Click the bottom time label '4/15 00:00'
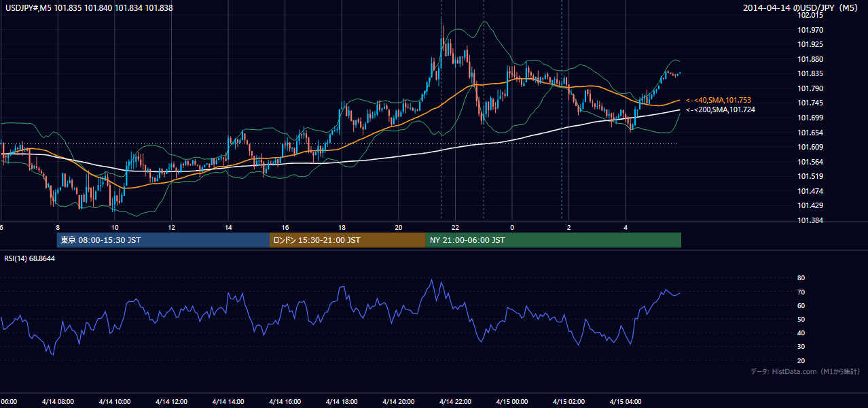868x408 pixels. pyautogui.click(x=512, y=401)
